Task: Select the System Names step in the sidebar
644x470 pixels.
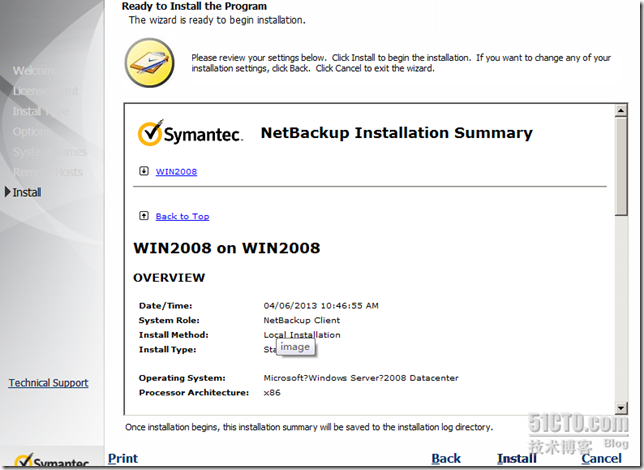Action: click(x=50, y=152)
